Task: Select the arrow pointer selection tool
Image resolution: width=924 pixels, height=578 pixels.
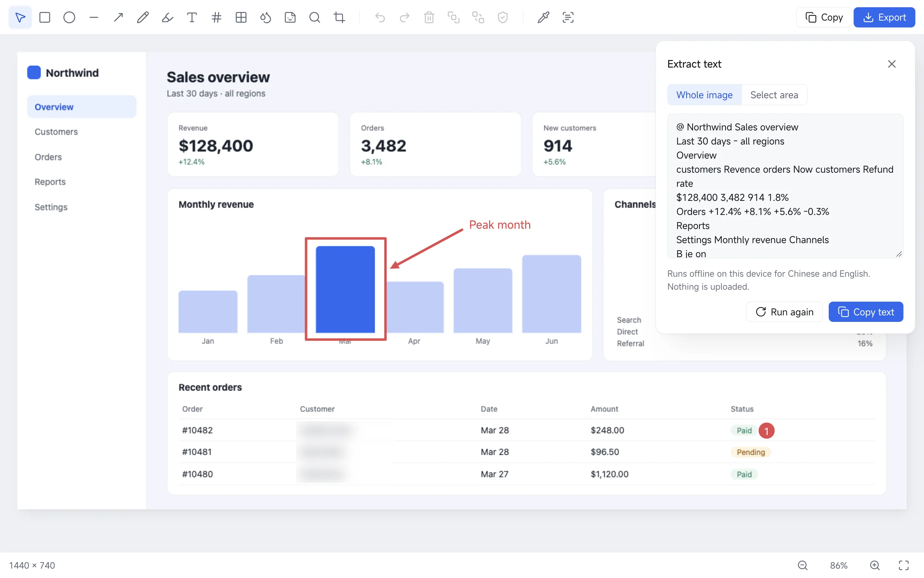Action: tap(20, 17)
